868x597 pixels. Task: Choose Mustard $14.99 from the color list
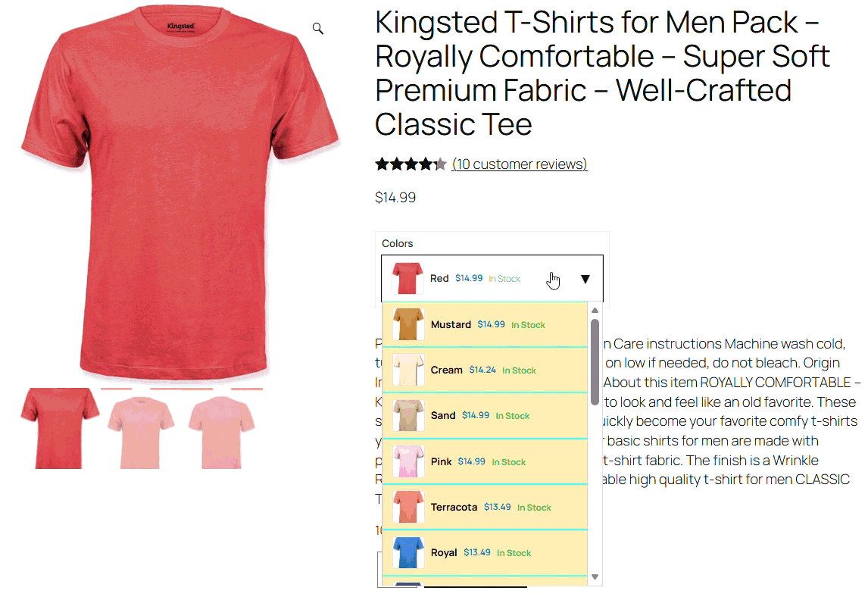(x=485, y=324)
